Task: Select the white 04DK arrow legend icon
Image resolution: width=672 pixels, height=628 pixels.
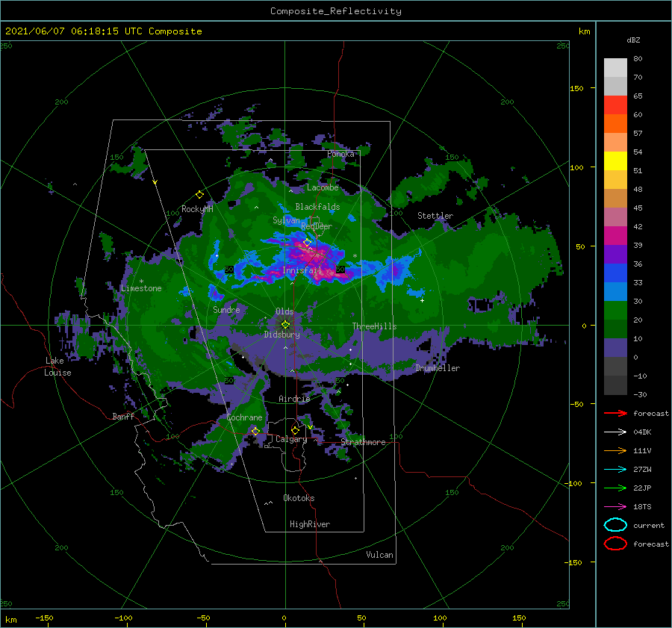Action: pos(615,432)
